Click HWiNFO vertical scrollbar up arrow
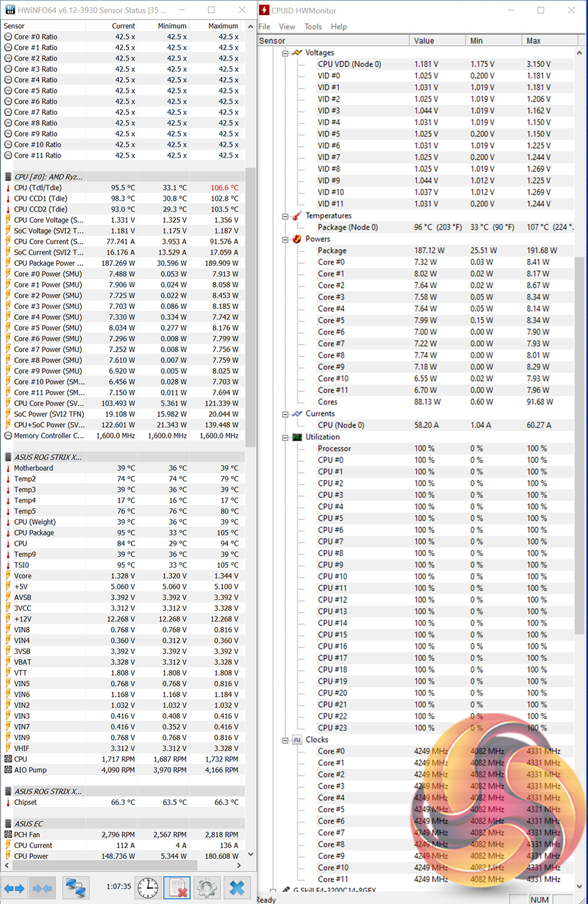Viewport: 588px width, 904px height. click(250, 26)
